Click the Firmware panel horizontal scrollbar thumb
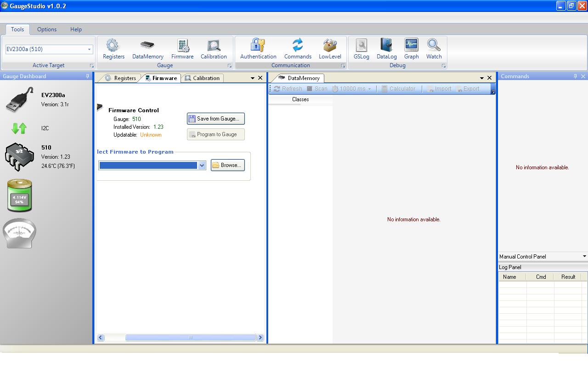 (x=190, y=338)
